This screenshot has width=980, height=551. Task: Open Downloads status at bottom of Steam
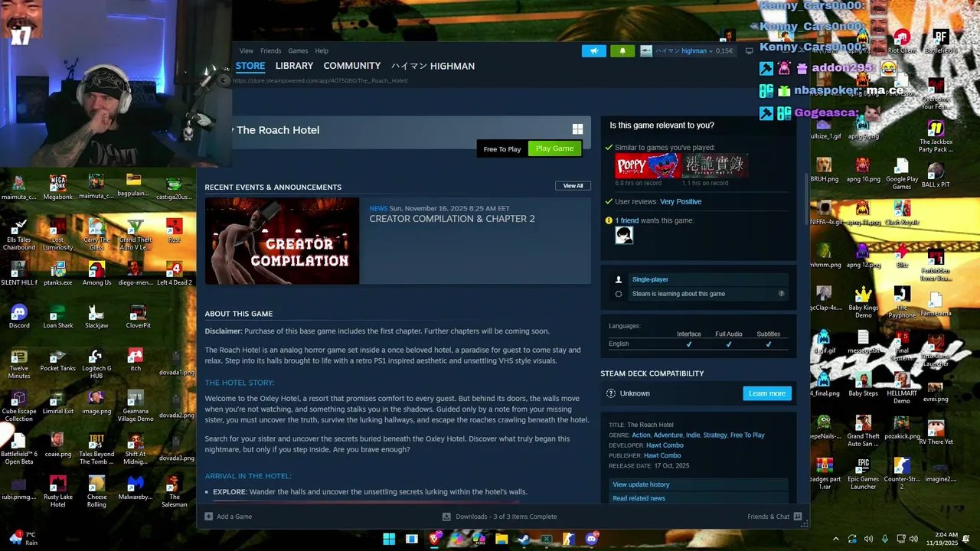click(x=499, y=517)
